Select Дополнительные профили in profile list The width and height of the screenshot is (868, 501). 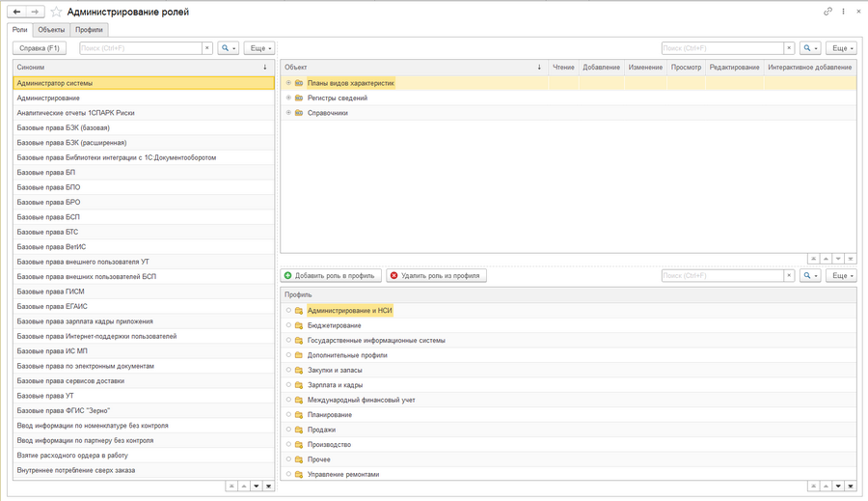pos(568,354)
